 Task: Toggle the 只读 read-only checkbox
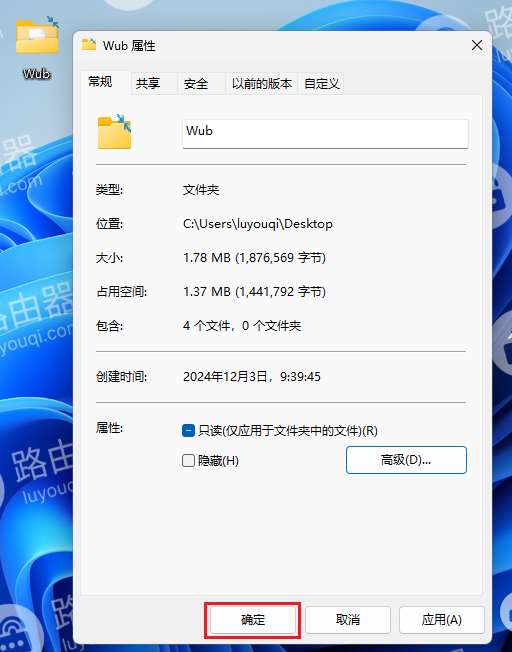coord(188,430)
